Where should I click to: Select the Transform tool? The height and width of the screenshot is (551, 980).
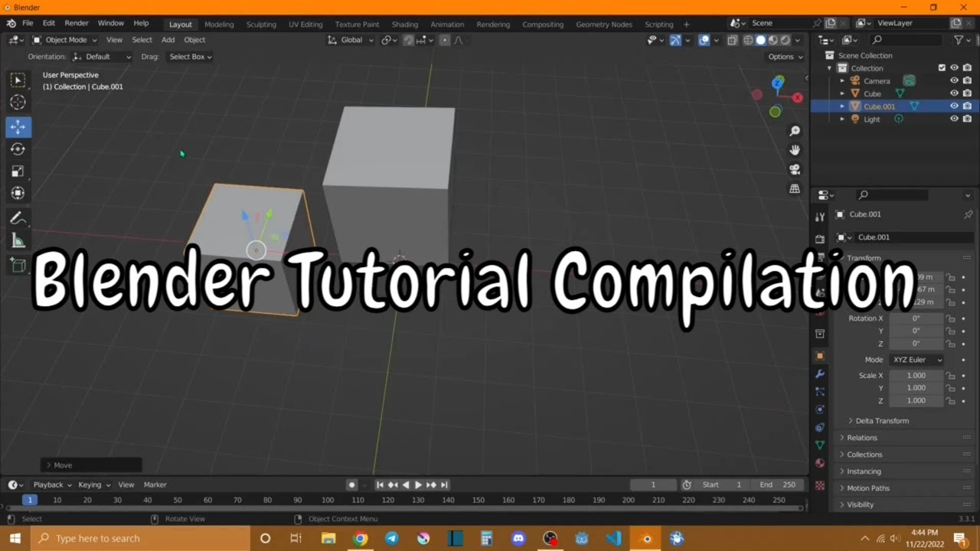(x=18, y=194)
